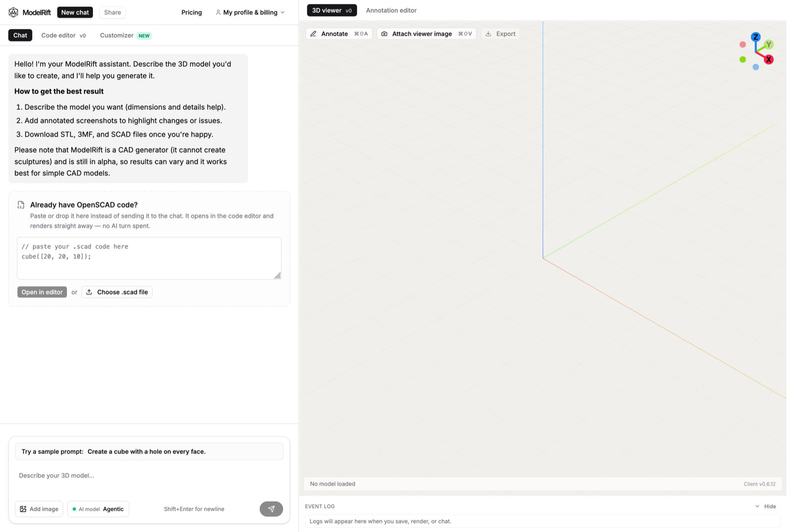Start a New chat

coord(75,12)
